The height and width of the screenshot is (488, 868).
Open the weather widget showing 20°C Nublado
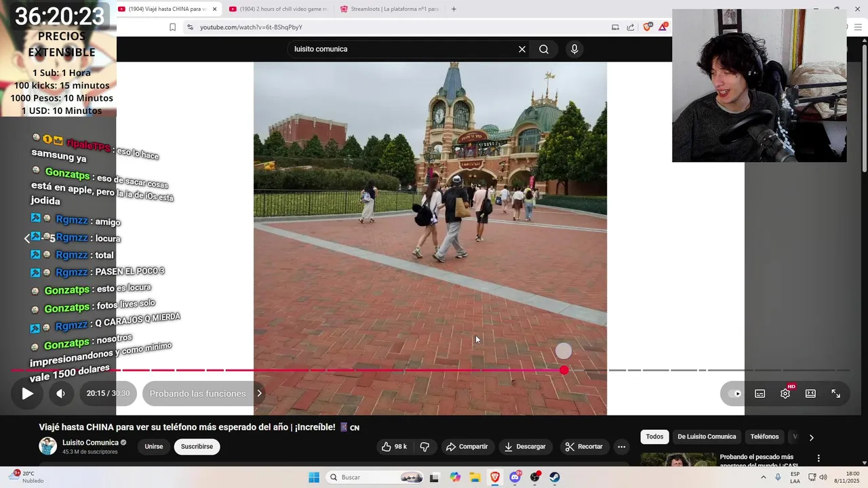27,477
